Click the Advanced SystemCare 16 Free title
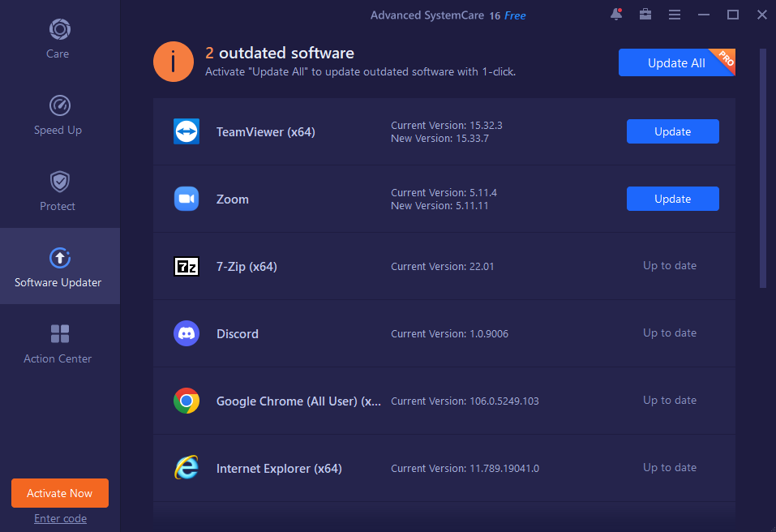This screenshot has height=532, width=776. (x=448, y=15)
